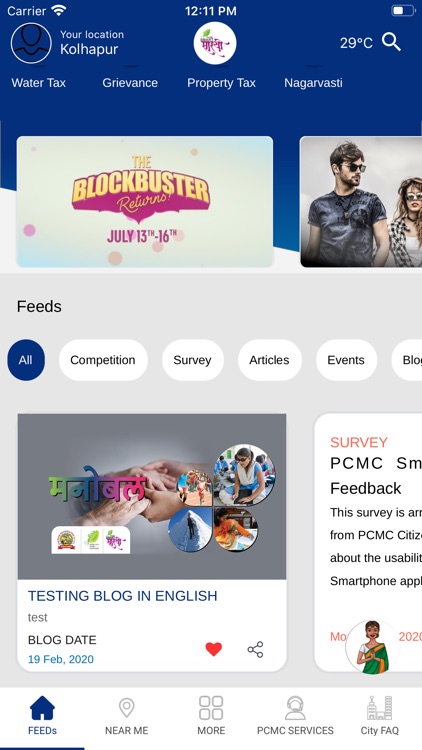Screen dimensions: 422x750
Task: Toggle the red heart like icon
Action: (x=213, y=649)
